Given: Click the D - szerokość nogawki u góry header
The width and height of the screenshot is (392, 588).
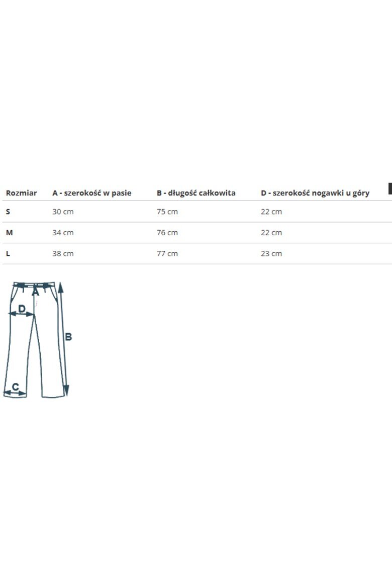Looking at the screenshot, I should click(315, 193).
